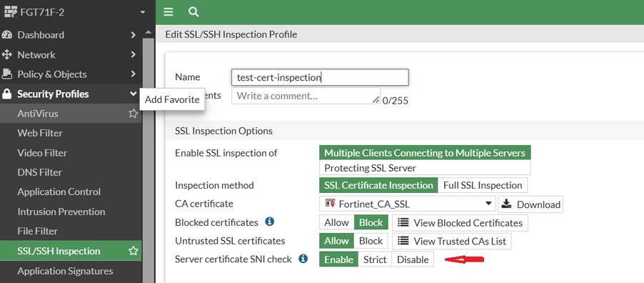Click the sidebar vertical scrollbar

click(x=149, y=160)
